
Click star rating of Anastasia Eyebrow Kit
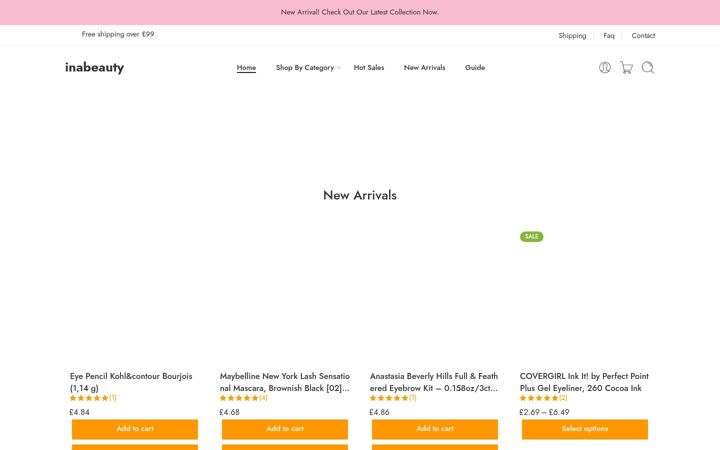pos(389,398)
